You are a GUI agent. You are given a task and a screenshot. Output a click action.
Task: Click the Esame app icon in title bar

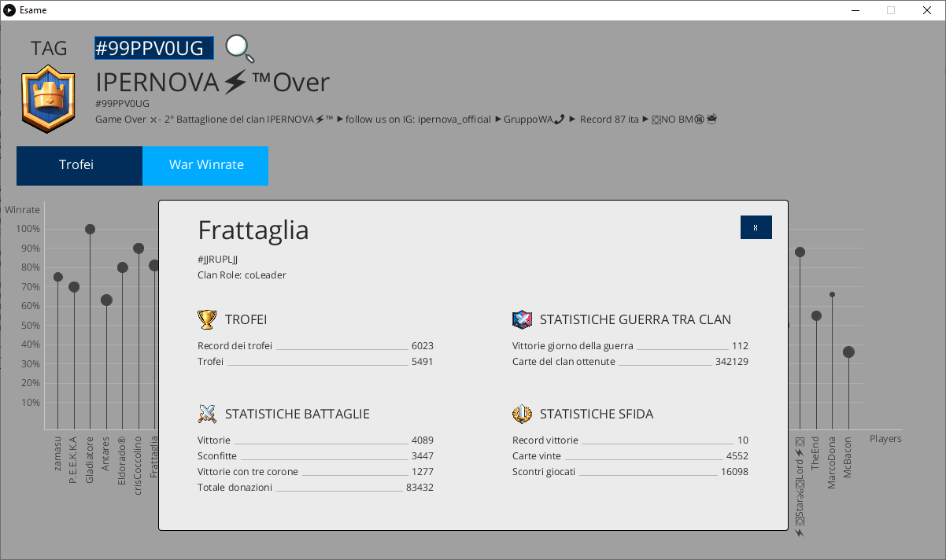pos(9,10)
